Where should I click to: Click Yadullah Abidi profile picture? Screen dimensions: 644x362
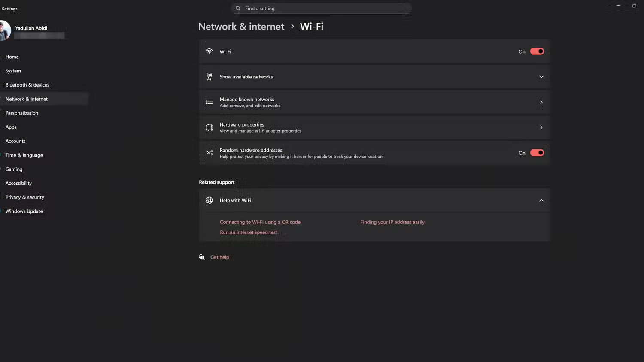pyautogui.click(x=5, y=30)
